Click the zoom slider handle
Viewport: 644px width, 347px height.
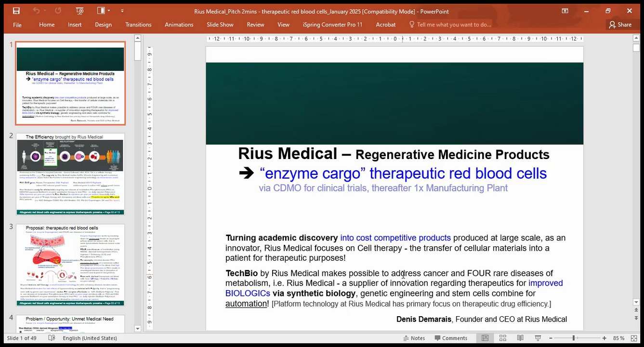(x=573, y=338)
